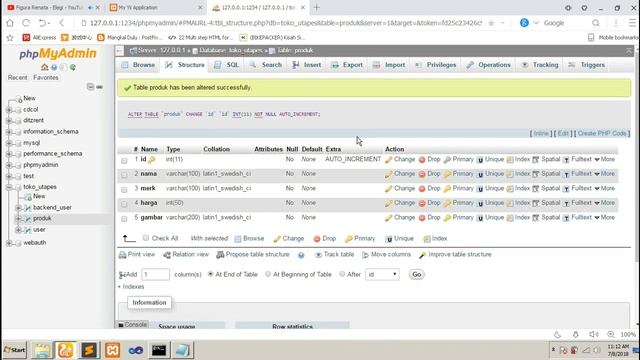Click the pencil Change icon for id row
Viewport: 640px width, 360px height.
pyautogui.click(x=388, y=160)
